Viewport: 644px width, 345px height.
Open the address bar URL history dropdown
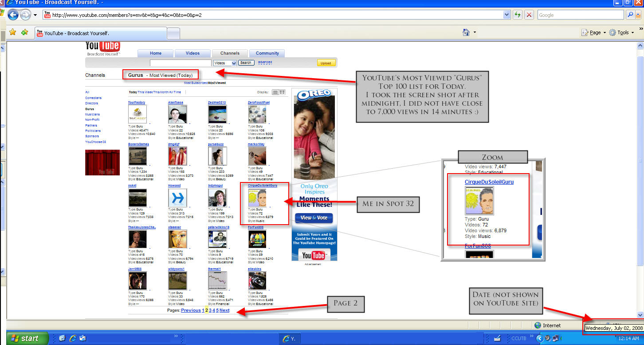tap(507, 15)
